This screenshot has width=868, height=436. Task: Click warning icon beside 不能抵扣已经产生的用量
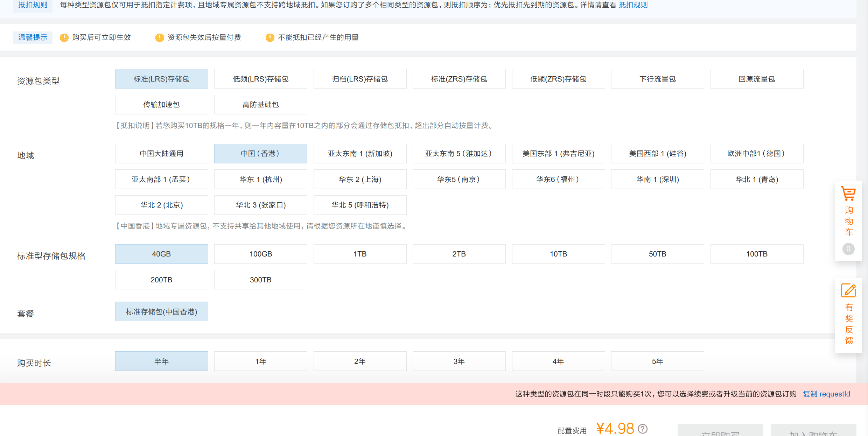[x=270, y=38]
